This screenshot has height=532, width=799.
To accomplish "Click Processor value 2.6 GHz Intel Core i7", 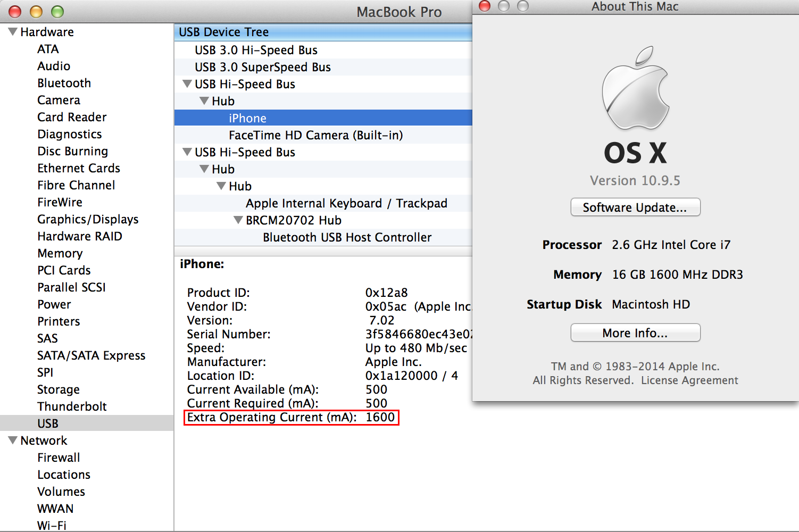I will [671, 245].
